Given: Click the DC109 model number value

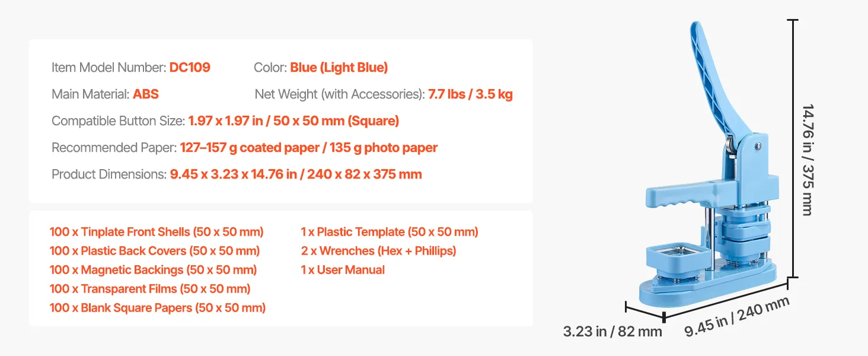Looking at the screenshot, I should 190,68.
